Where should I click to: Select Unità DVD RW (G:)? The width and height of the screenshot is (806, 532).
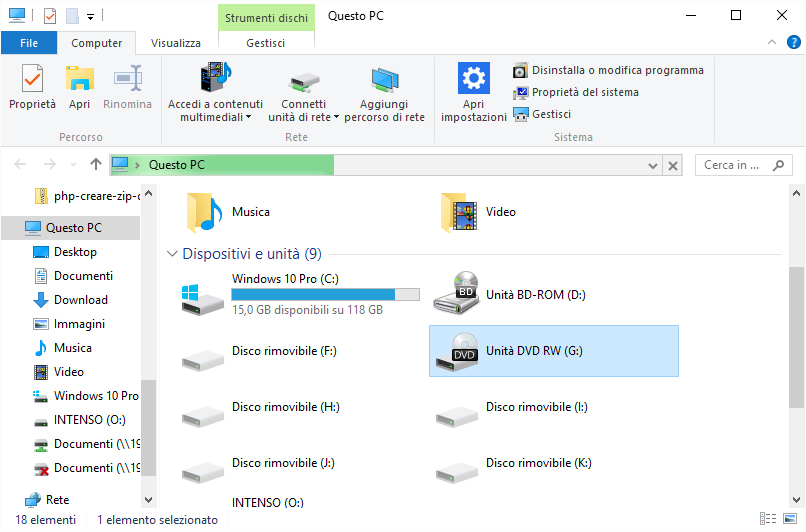[554, 351]
